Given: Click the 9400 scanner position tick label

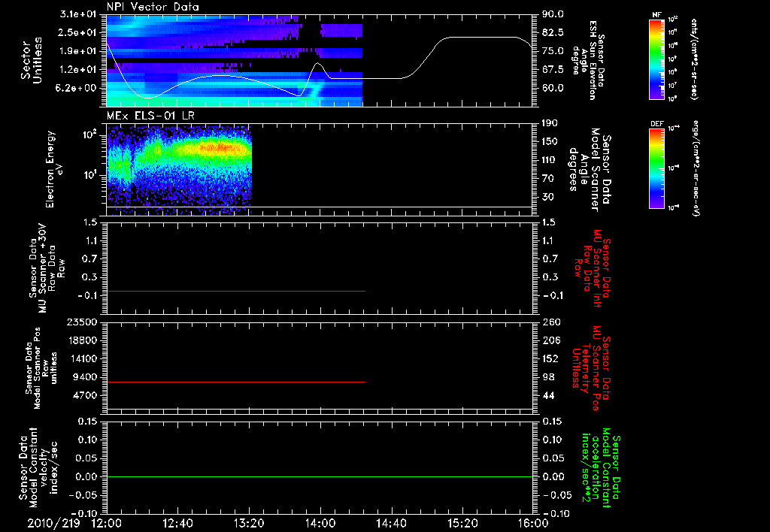Looking at the screenshot, I should click(x=86, y=377).
